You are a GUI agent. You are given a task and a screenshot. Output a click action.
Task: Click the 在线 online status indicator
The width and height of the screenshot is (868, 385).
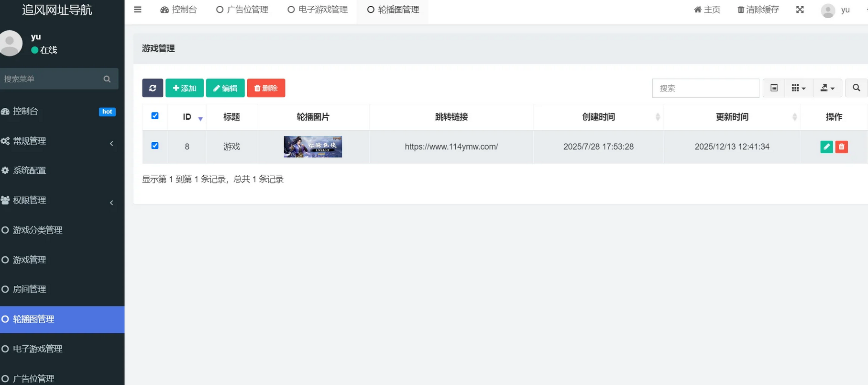coord(44,50)
